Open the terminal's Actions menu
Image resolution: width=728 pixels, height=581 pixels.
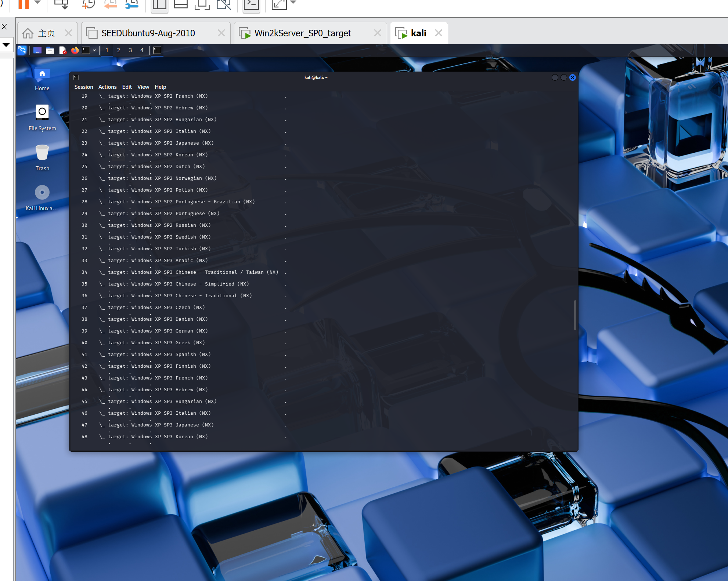tap(107, 87)
